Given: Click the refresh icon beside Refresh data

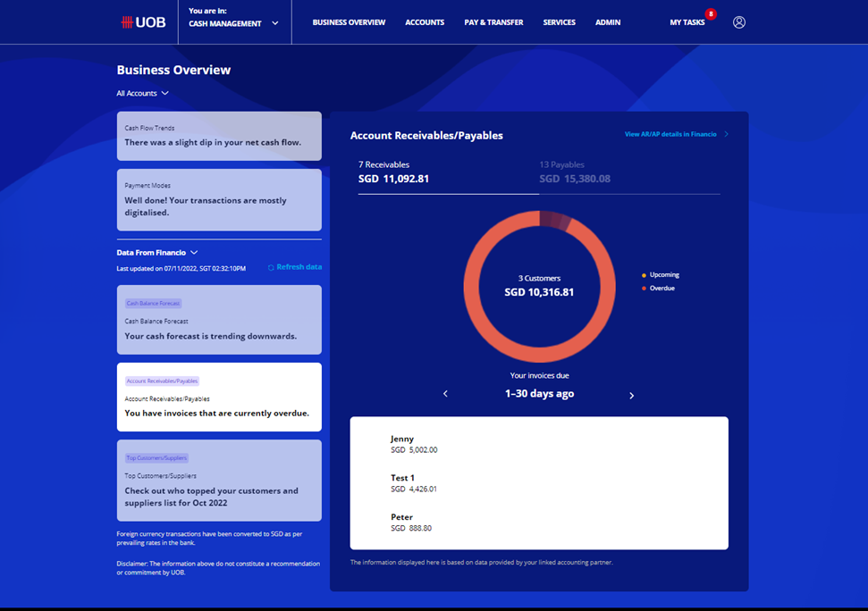Looking at the screenshot, I should pyautogui.click(x=271, y=268).
